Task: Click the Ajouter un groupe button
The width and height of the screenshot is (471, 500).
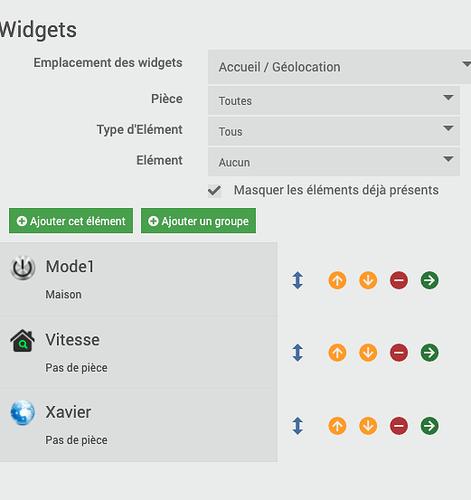Action: 198,221
